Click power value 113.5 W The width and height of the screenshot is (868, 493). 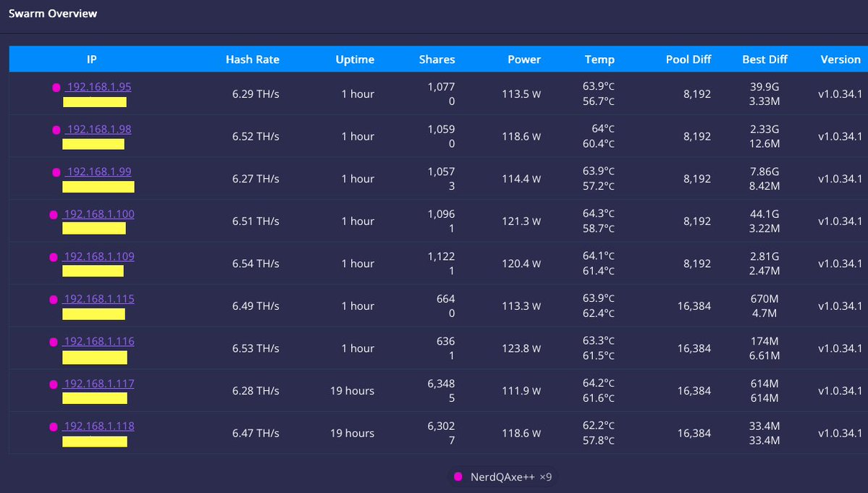coord(521,94)
